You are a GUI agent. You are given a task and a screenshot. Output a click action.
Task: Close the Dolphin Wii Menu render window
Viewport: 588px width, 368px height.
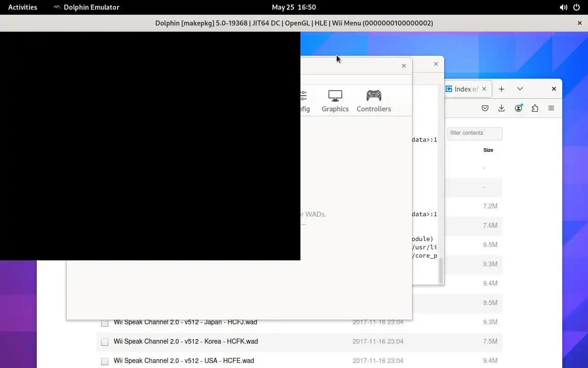pyautogui.click(x=580, y=23)
